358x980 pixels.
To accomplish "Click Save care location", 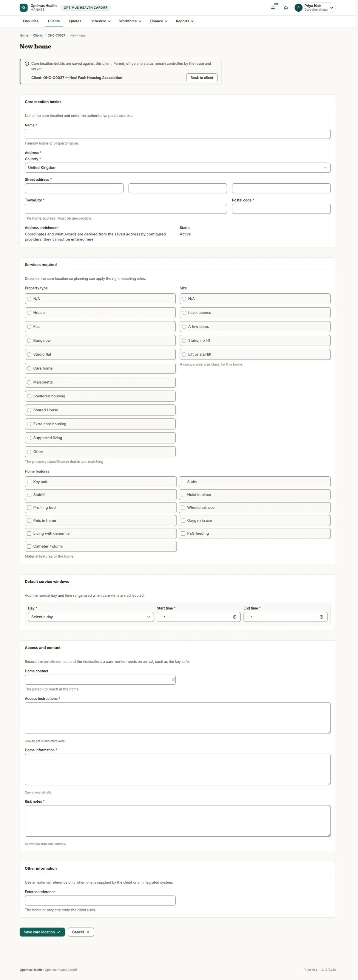I will (42, 932).
